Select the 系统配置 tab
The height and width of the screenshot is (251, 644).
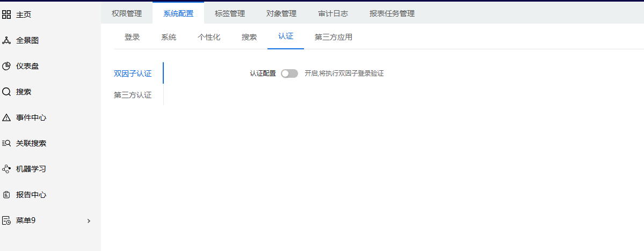click(178, 13)
